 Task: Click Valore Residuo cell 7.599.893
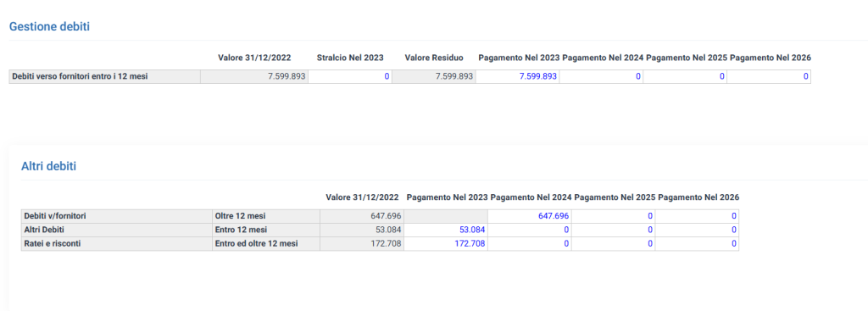click(x=433, y=77)
